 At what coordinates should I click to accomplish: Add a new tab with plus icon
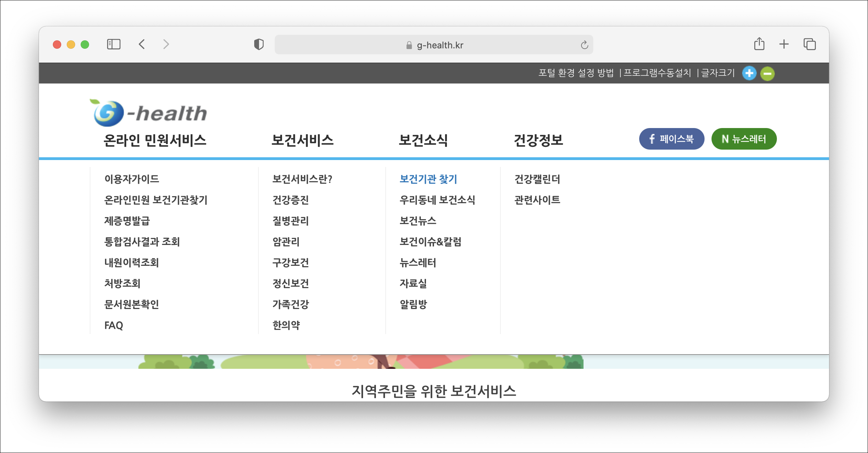pyautogui.click(x=784, y=44)
